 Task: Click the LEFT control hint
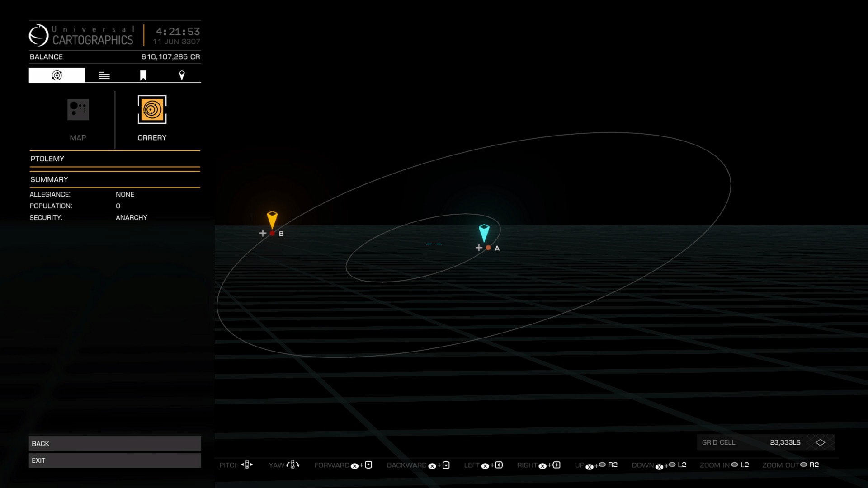tap(483, 465)
